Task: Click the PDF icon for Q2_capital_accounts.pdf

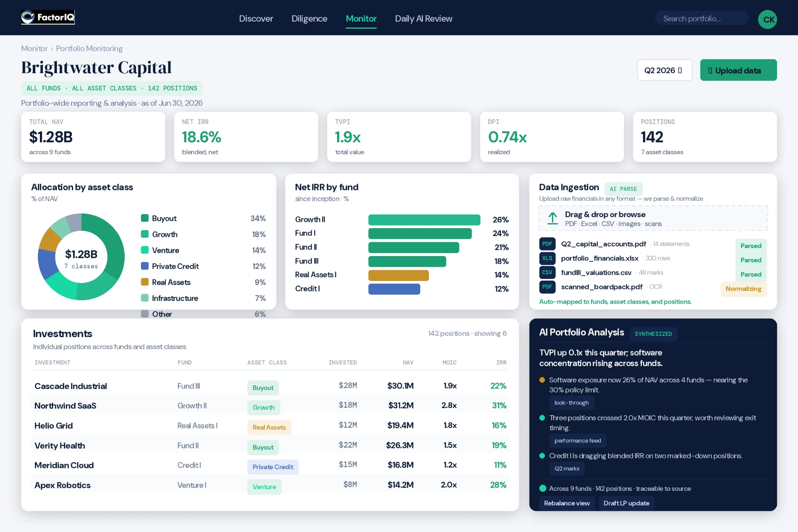Action: tap(547, 244)
